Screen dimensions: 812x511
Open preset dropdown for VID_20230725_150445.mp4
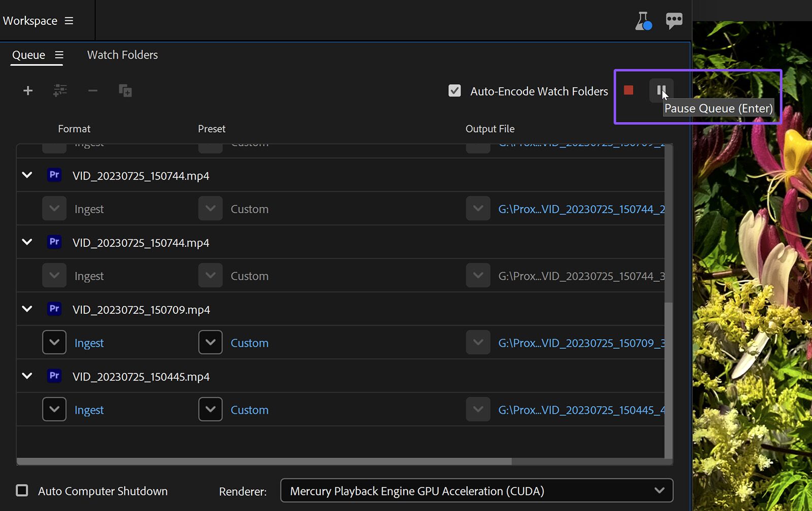pos(210,410)
